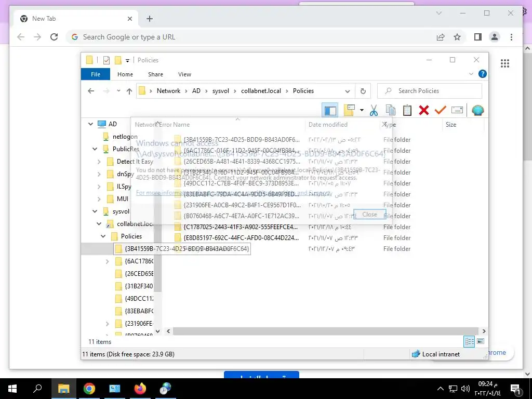
Task: Click the blue Help question mark icon
Action: point(482,74)
